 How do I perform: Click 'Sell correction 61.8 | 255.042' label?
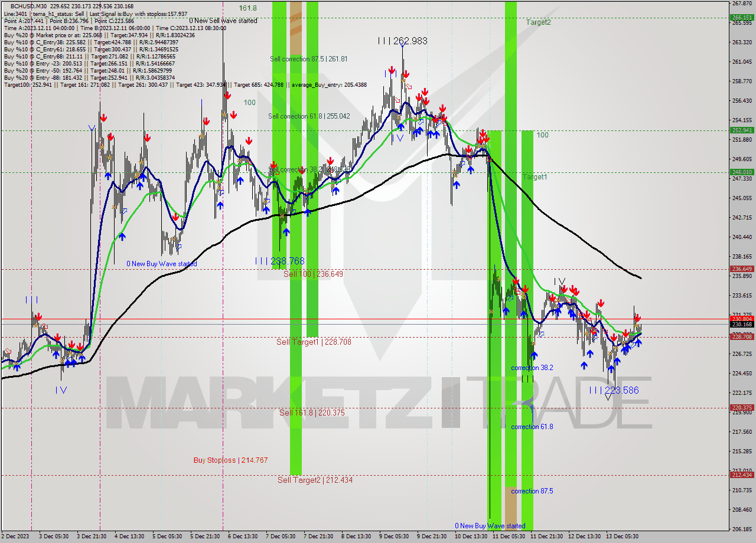pos(309,116)
